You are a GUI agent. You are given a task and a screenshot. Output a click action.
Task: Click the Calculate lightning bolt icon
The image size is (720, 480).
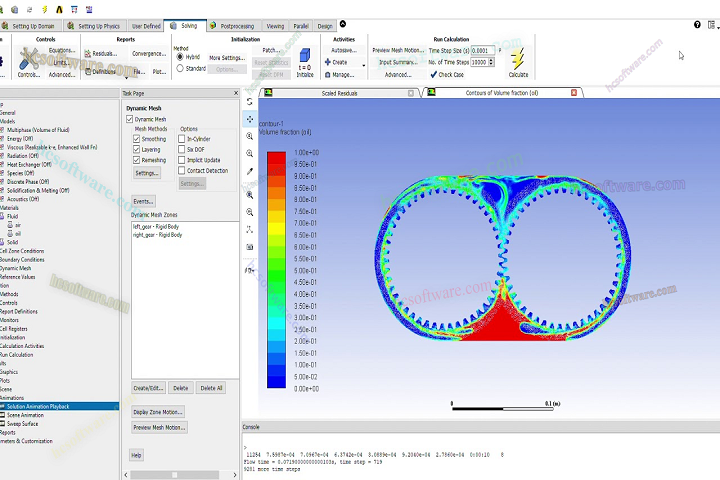point(518,59)
